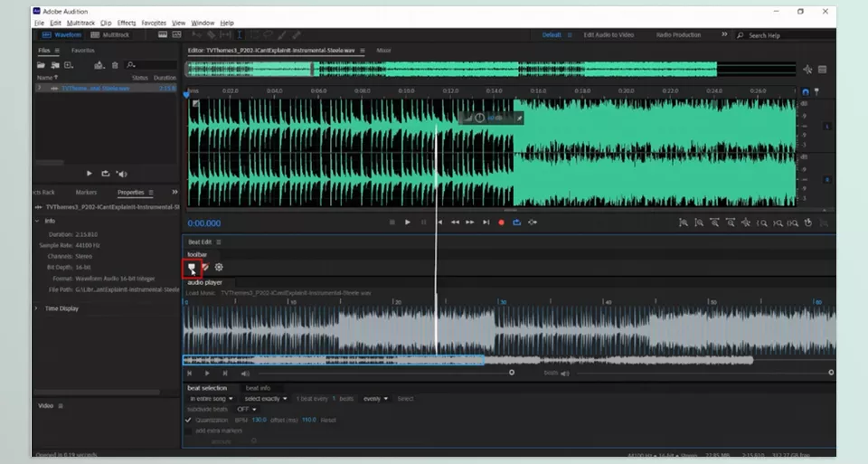This screenshot has height=464, width=868.
Task: Toggle Loop Playback in the transport bar
Action: [x=516, y=223]
